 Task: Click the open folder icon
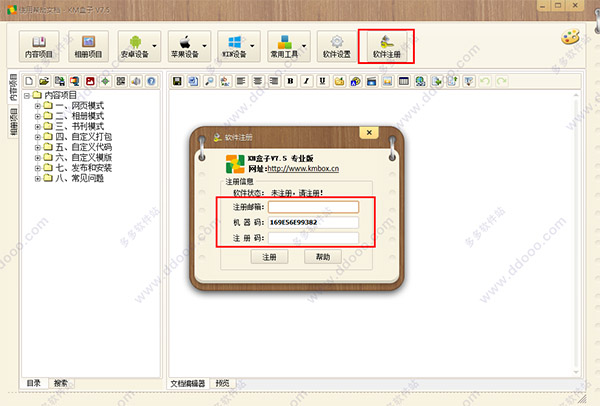pyautogui.click(x=44, y=81)
